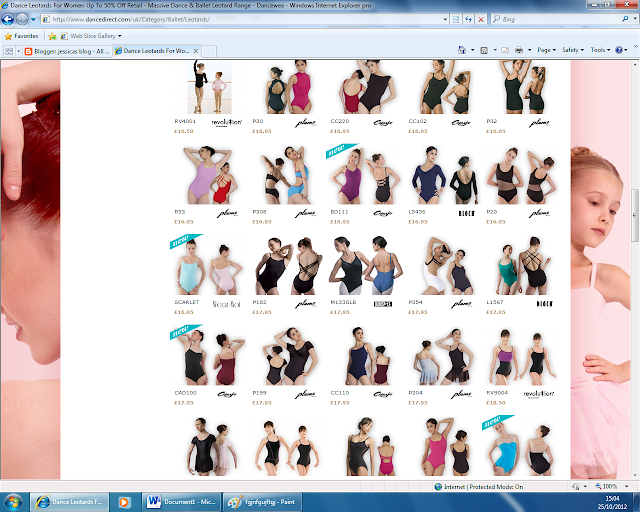
Task: Select the Dance Leotards For Wo... tab
Action: pos(153,51)
